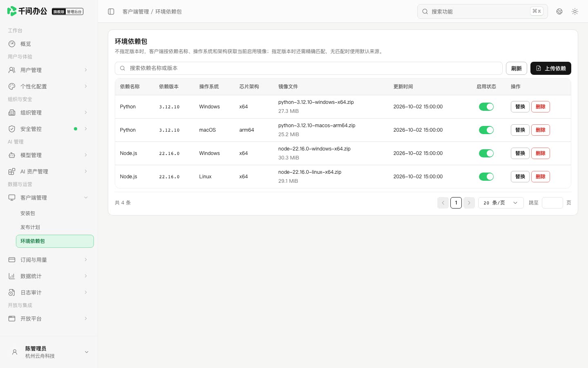Disable the Node.js Linux x64 package toggle
588x368 pixels.
(x=486, y=177)
